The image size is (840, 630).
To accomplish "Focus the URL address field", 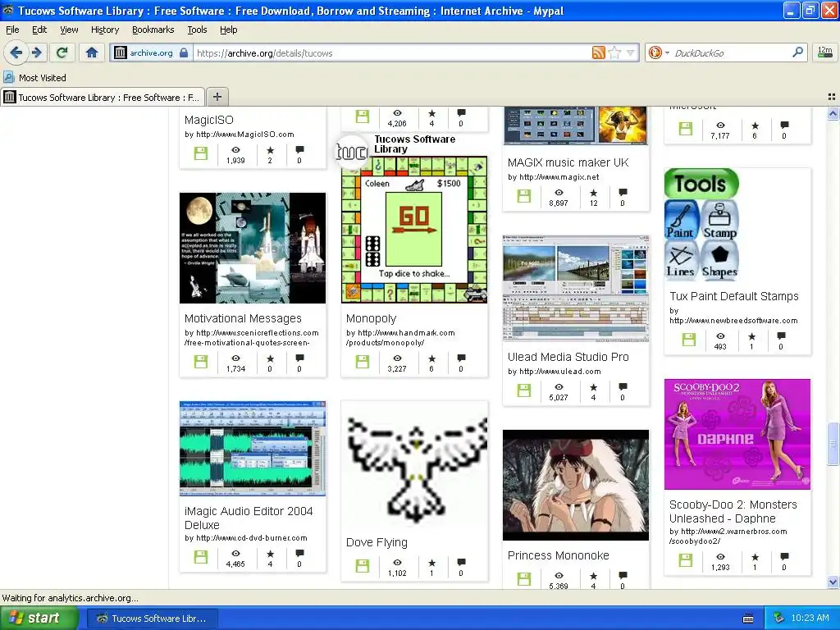I will (x=391, y=52).
